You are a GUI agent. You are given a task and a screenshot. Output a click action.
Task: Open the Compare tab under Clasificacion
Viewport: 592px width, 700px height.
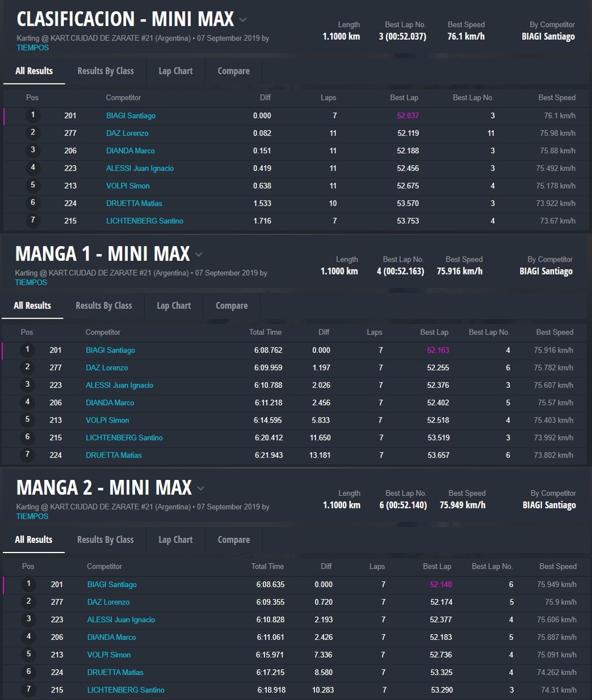(x=233, y=71)
